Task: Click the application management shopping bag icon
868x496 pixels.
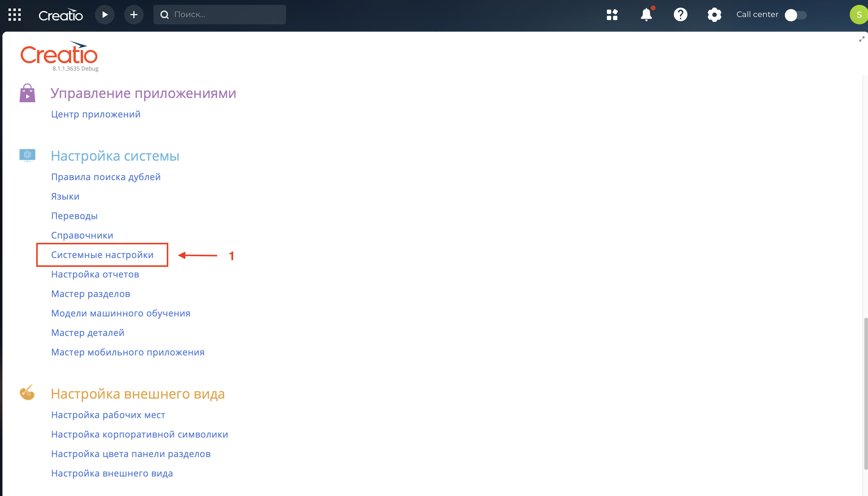Action: tap(27, 93)
